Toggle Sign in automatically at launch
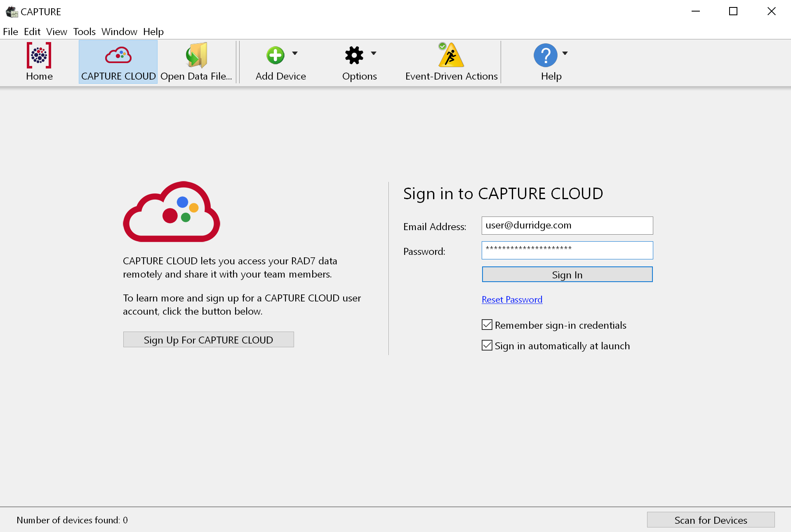The height and width of the screenshot is (532, 791). point(487,346)
